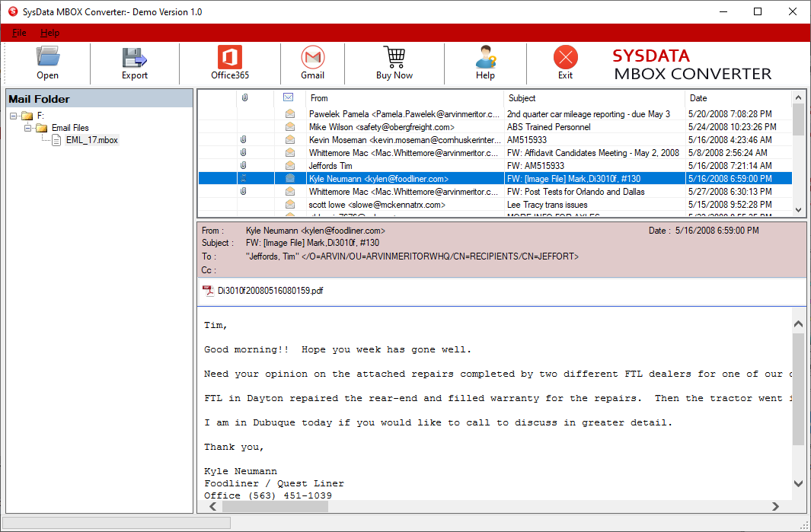811x532 pixels.
Task: Select Kyle Neumann's highlighted email row
Action: pyautogui.click(x=495, y=178)
